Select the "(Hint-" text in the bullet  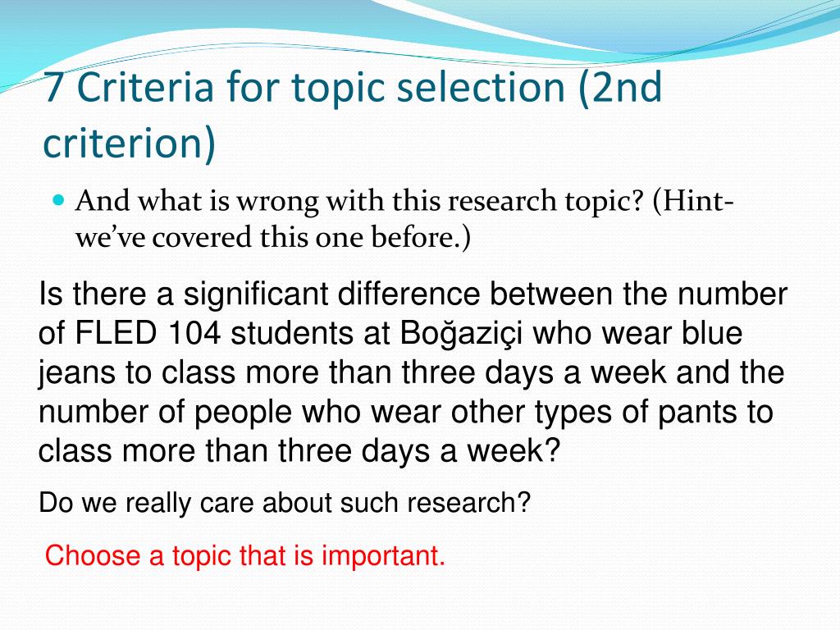pos(693,202)
